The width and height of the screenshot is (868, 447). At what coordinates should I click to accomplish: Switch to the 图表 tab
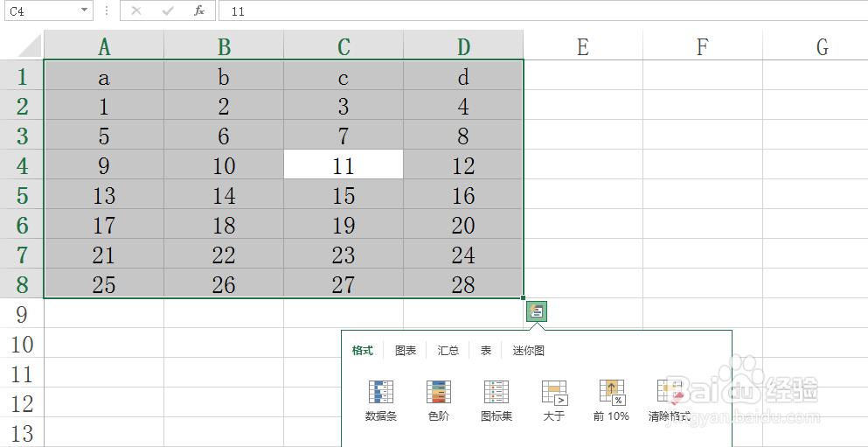(x=406, y=351)
